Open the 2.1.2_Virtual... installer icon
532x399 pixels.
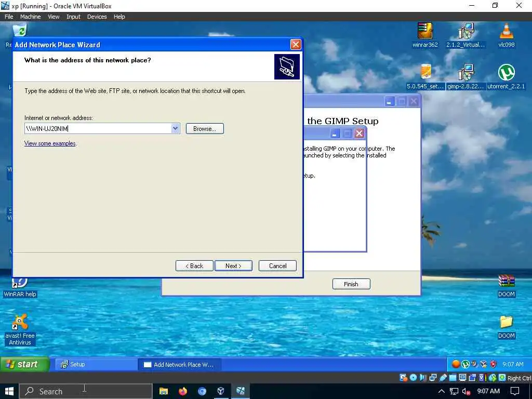(x=465, y=35)
